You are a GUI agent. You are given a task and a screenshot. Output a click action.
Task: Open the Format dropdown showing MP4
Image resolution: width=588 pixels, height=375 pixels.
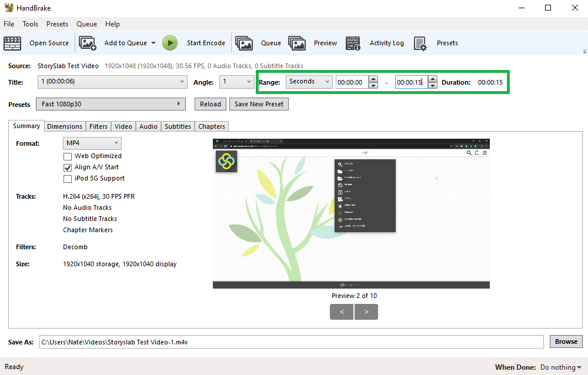coord(92,143)
